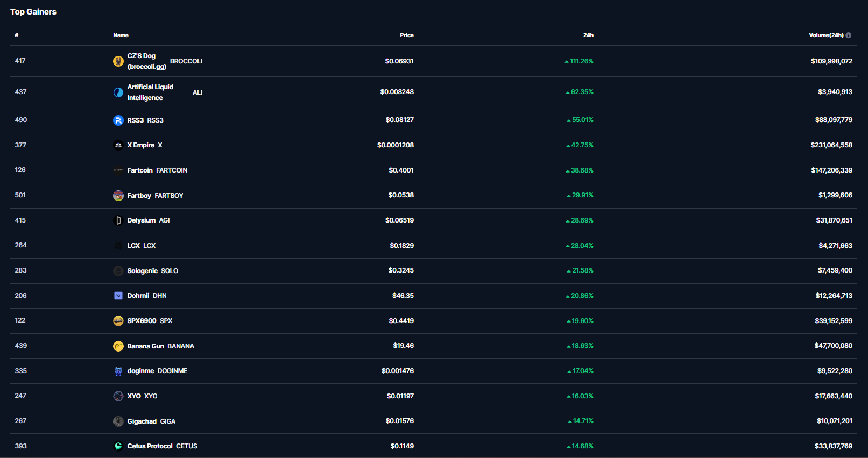The image size is (868, 458).
Task: Click the CZ'S Dog coin logo icon
Action: (118, 61)
